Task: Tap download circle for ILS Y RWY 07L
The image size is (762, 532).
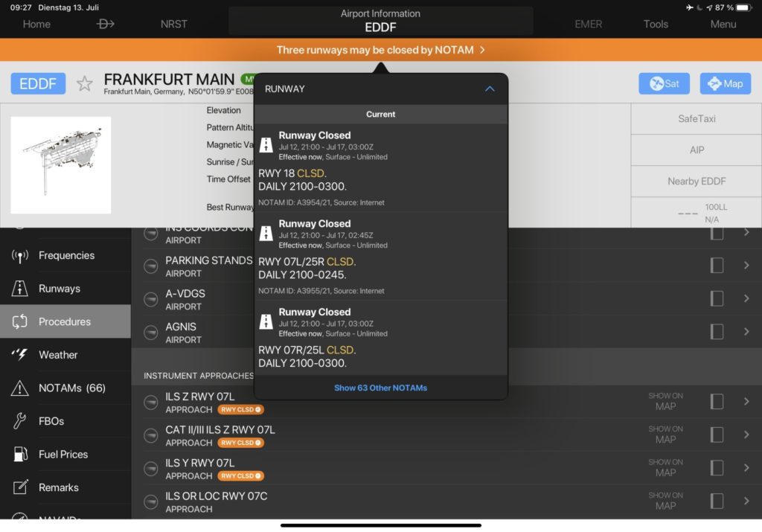Action: [151, 468]
